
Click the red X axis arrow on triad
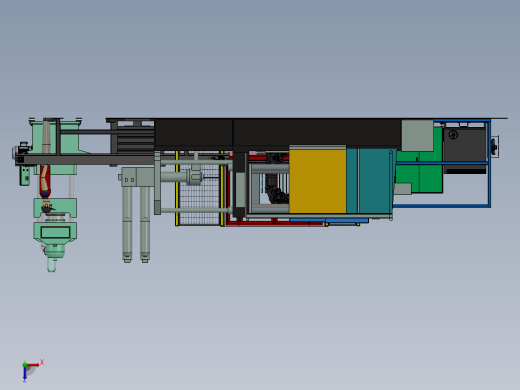click(33, 365)
